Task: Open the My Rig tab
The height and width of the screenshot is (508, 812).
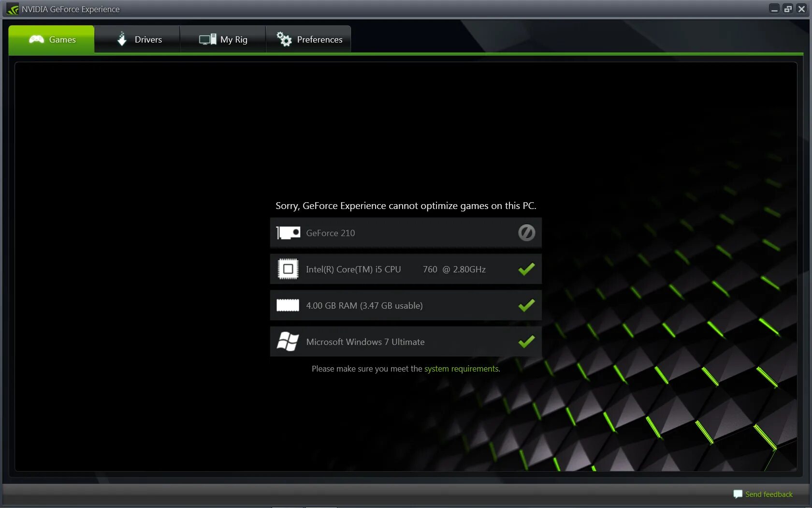Action: (x=223, y=39)
